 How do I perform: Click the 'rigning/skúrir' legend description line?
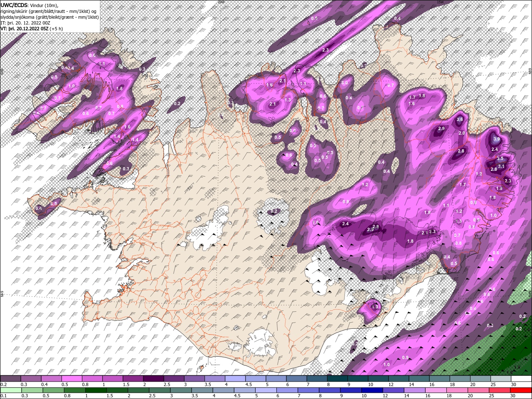point(49,11)
